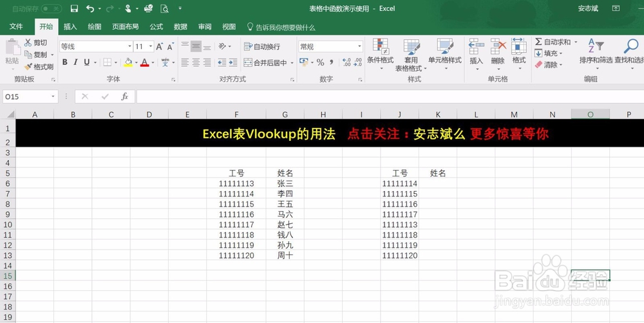The image size is (644, 323).
Task: Toggle align left horizontally
Action: 185,62
